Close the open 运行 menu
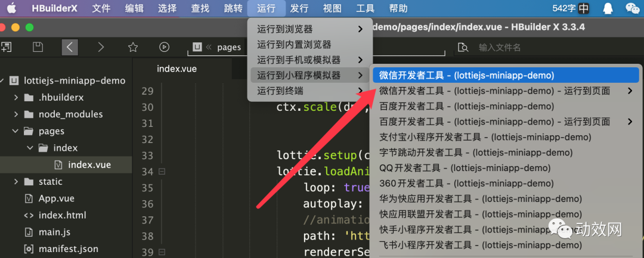 pyautogui.click(x=267, y=8)
